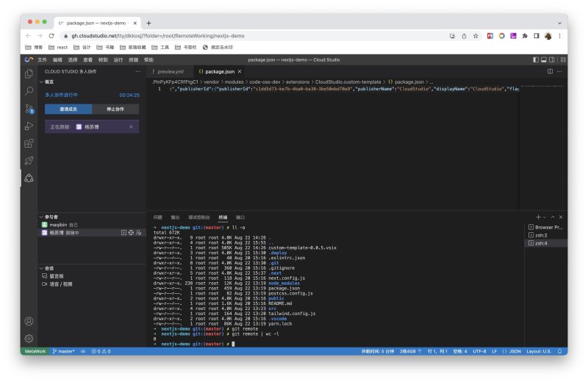Close the terminal panel
Viewport: 588px width, 382px height.
tap(561, 217)
